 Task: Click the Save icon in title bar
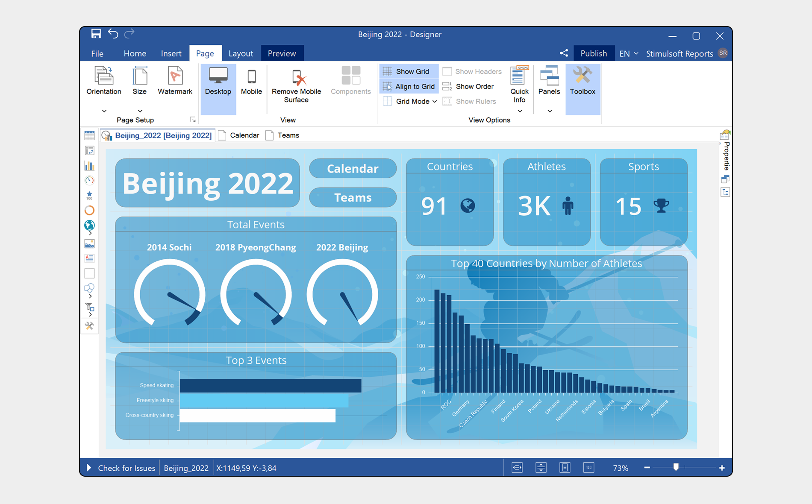(96, 34)
